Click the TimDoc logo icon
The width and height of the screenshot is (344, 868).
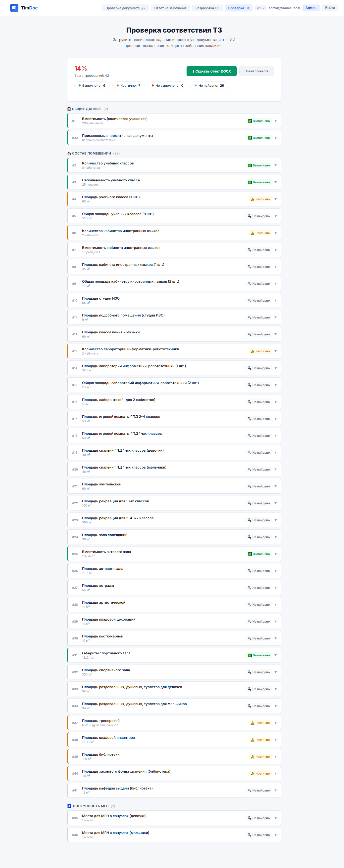[13, 8]
